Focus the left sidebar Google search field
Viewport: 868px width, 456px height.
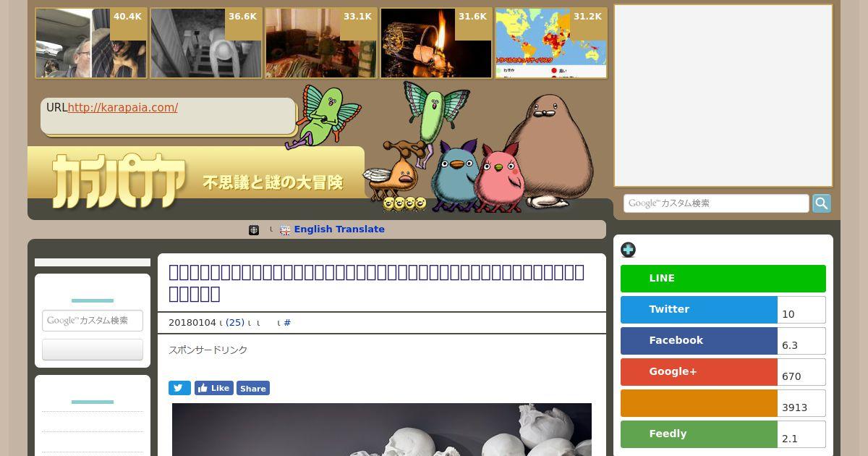93,321
